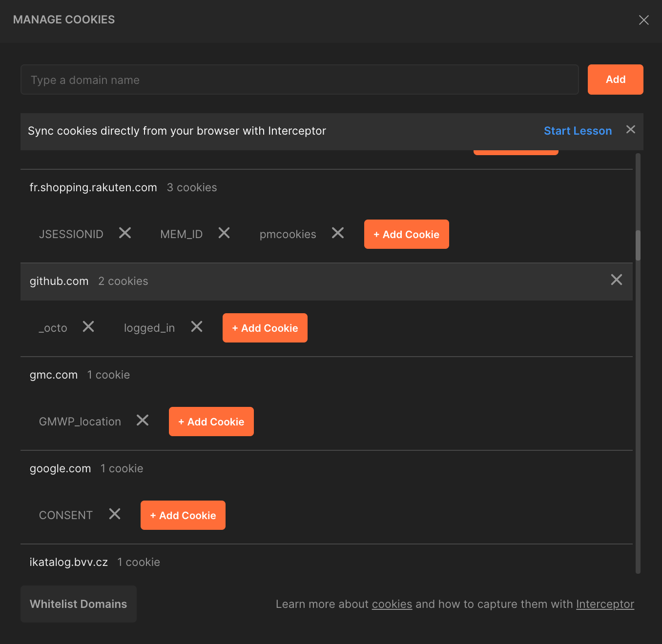Delete the CONSENT cookie under google.com
Viewport: 662px width, 644px height.
115,514
